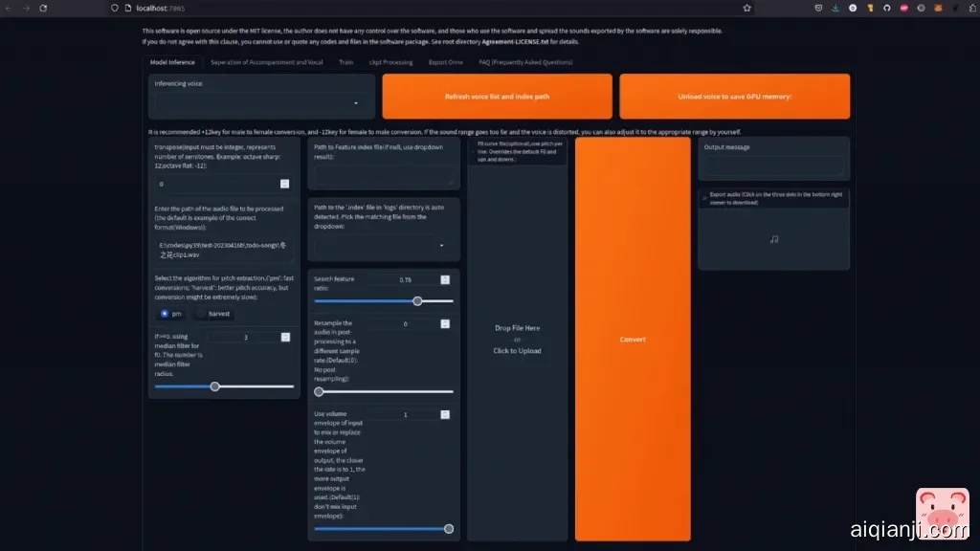Click the bookmark star in address bar
Screen dimensions: 980x551
click(746, 8)
